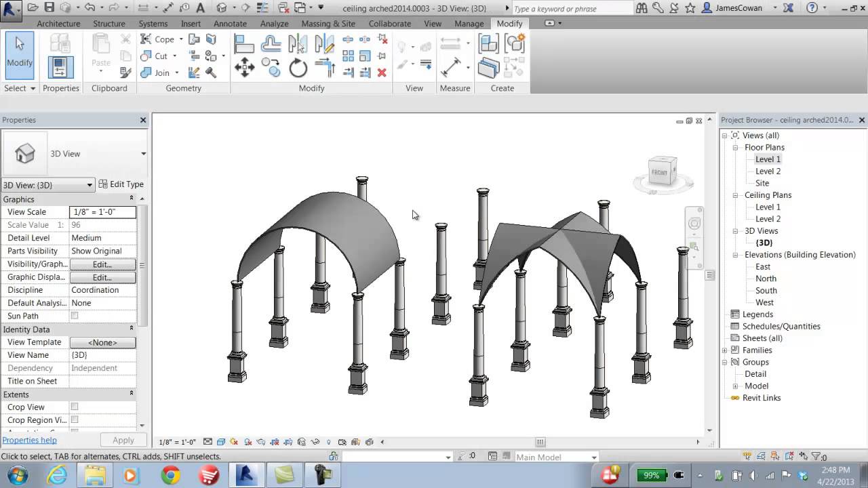Open the Annotate ribbon tab

(x=230, y=23)
